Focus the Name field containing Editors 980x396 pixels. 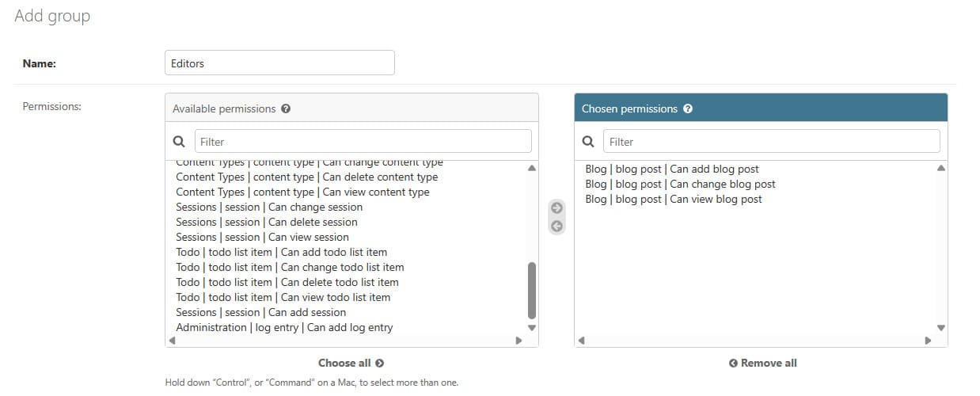279,63
